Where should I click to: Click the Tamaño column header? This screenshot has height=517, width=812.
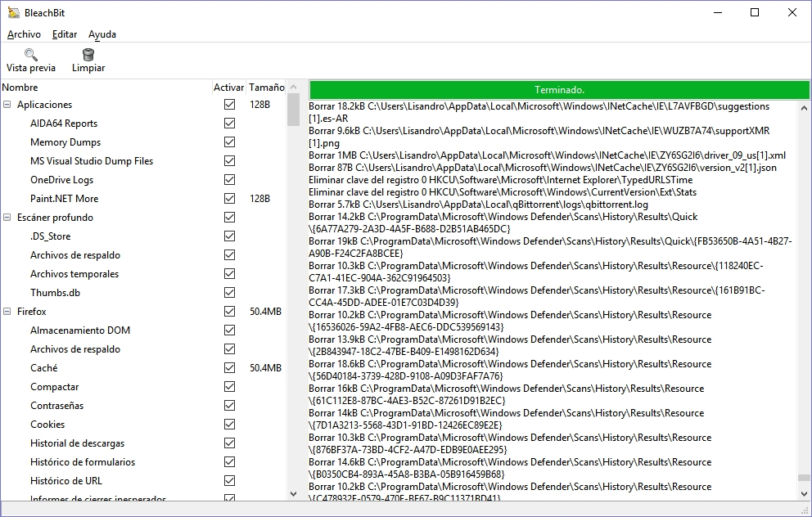pos(266,88)
